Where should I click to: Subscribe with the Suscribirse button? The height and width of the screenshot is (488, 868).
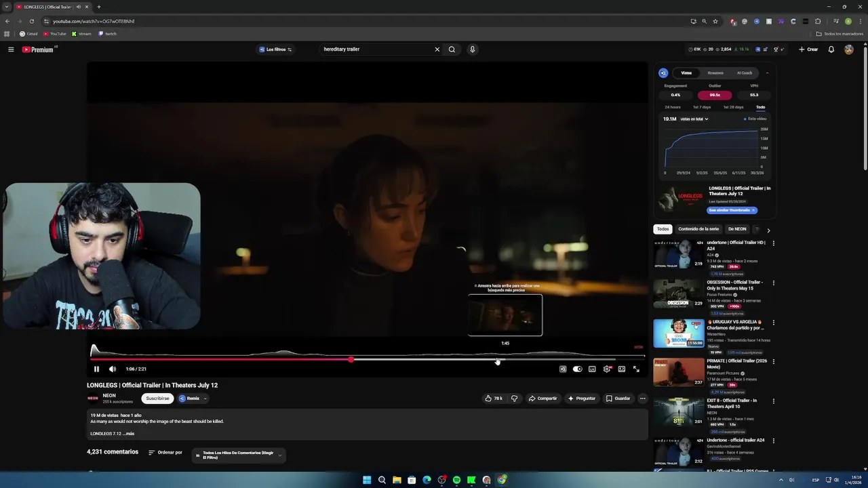157,399
